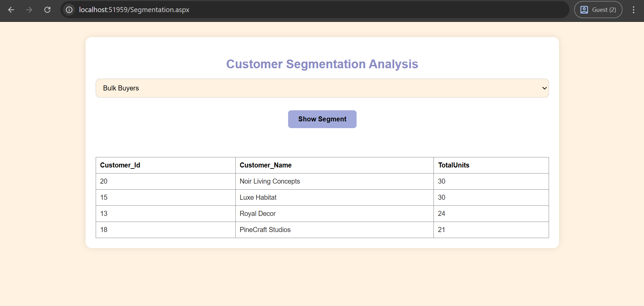Click the Royal Decor cell
The image size is (644, 306).
coord(334,214)
